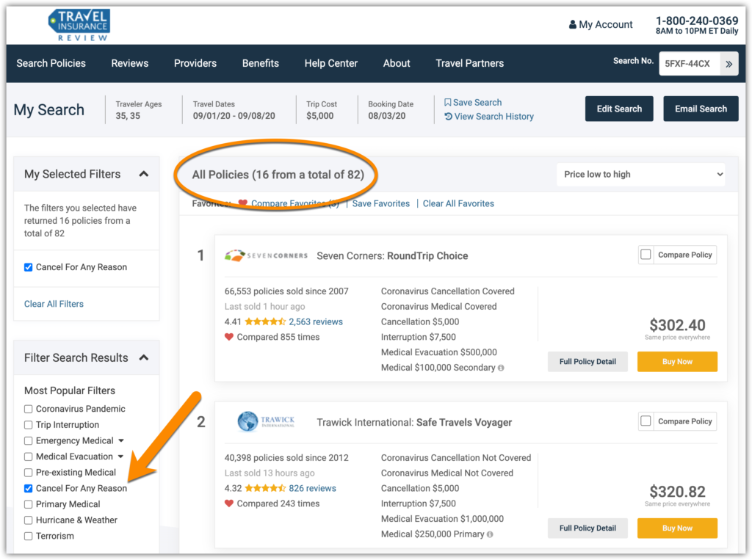
Task: Click info icon next to Medical $100,000 Secondary
Action: pyautogui.click(x=501, y=368)
